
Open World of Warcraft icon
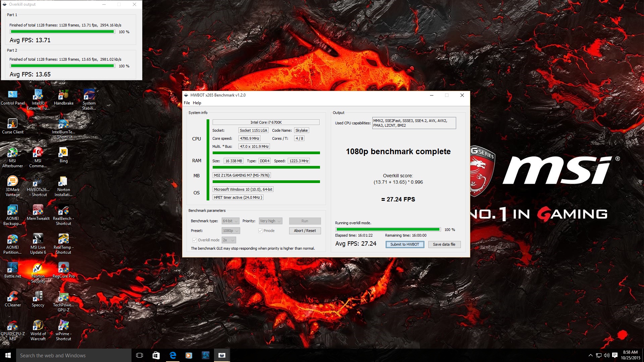[38, 330]
